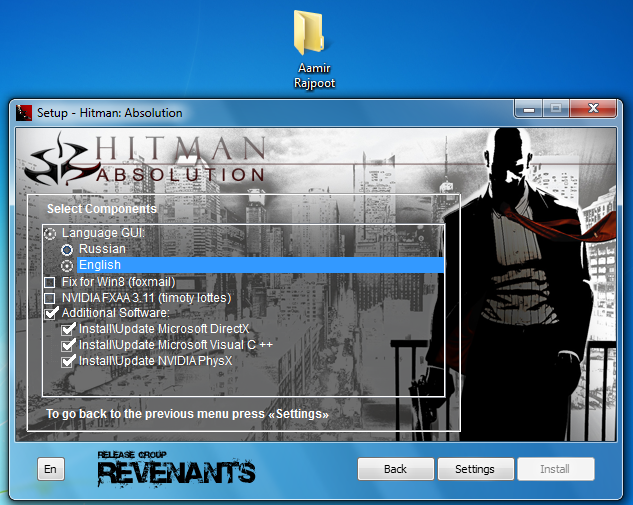Minimize the Hitman setup window
This screenshot has width=633, height=505.
(529, 109)
